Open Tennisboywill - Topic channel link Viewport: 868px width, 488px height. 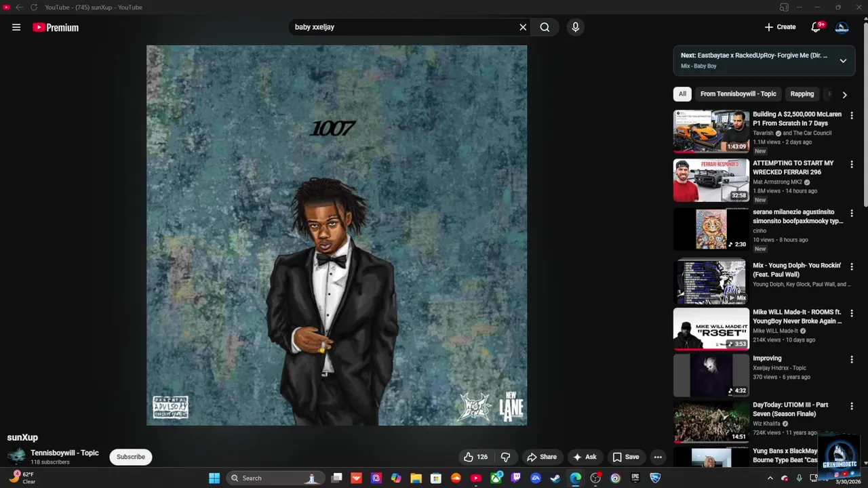point(64,453)
